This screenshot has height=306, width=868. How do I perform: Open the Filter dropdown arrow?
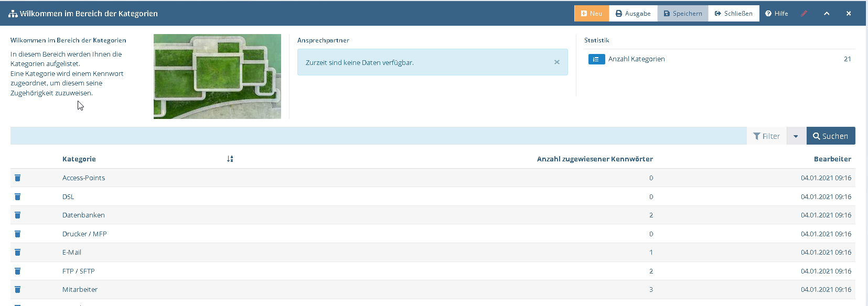pyautogui.click(x=796, y=136)
